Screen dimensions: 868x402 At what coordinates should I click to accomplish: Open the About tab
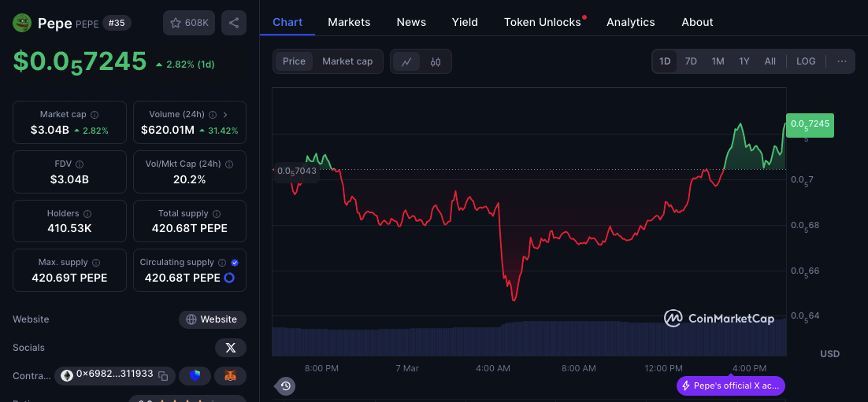click(698, 22)
